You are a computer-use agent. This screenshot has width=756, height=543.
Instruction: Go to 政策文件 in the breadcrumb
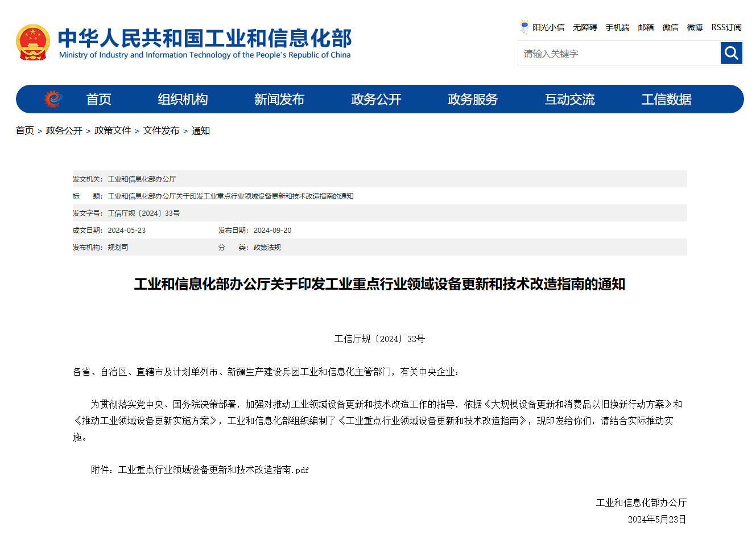(x=113, y=130)
